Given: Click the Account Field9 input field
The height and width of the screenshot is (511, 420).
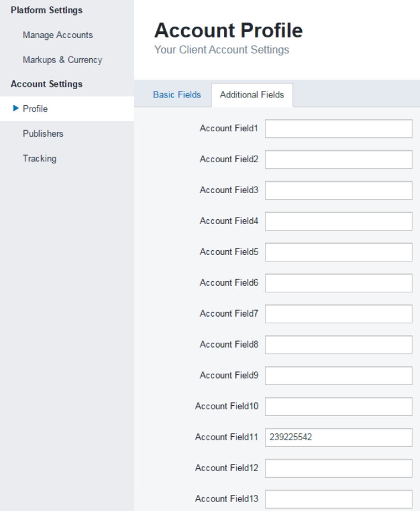Looking at the screenshot, I should pyautogui.click(x=339, y=376).
